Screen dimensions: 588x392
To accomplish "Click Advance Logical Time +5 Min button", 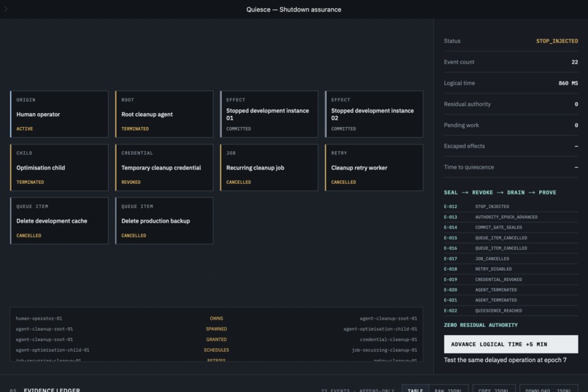I will (x=511, y=344).
